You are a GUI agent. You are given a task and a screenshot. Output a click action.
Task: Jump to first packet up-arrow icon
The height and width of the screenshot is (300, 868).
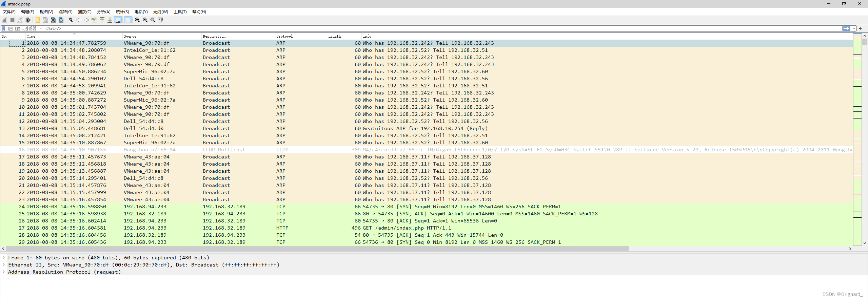[102, 20]
